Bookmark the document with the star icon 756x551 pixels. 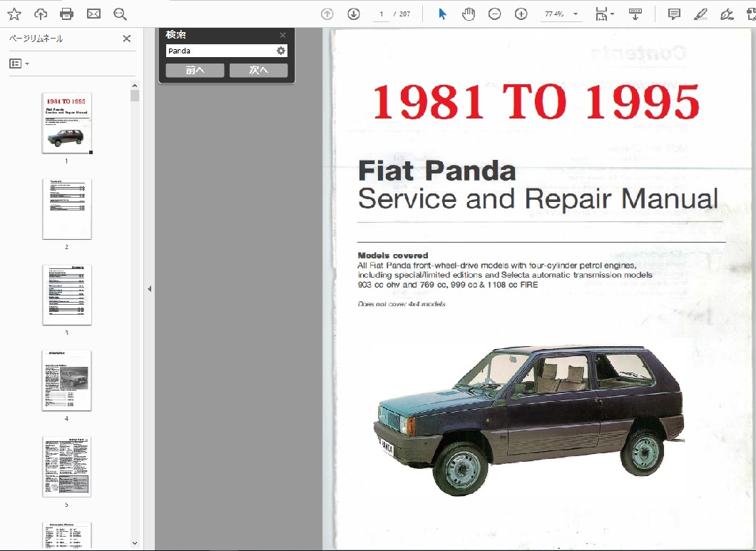click(14, 14)
